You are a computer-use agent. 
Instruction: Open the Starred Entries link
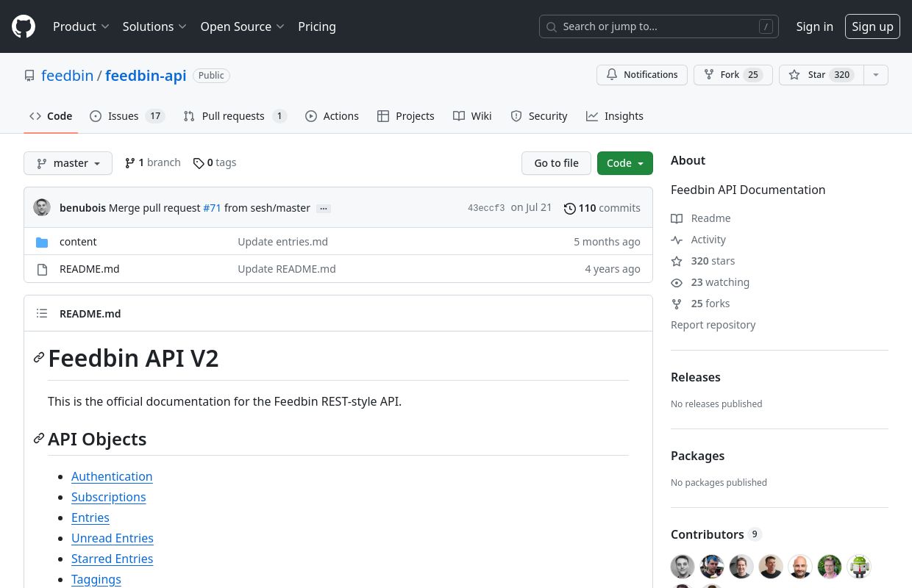(x=113, y=559)
